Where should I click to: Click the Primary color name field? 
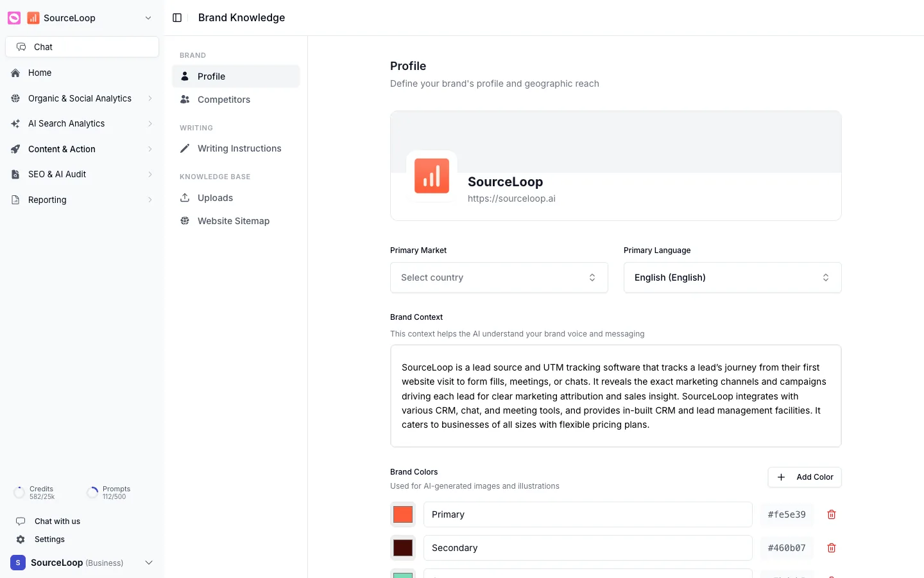(588, 514)
